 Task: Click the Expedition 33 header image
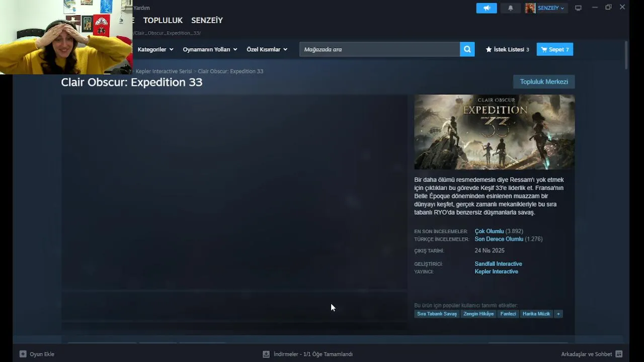tap(494, 132)
